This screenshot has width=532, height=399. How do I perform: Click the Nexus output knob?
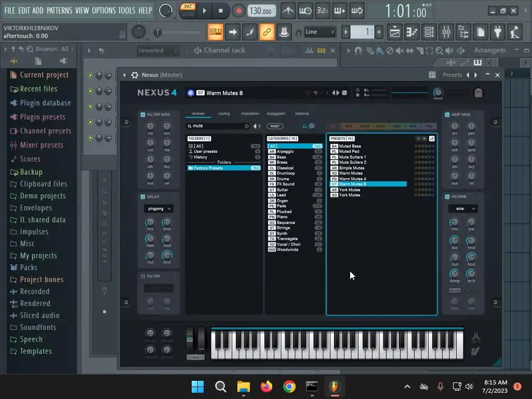438,92
